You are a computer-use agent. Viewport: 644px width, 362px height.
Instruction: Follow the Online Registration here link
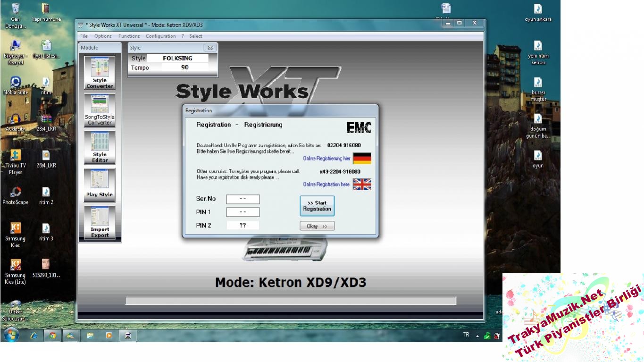(326, 185)
